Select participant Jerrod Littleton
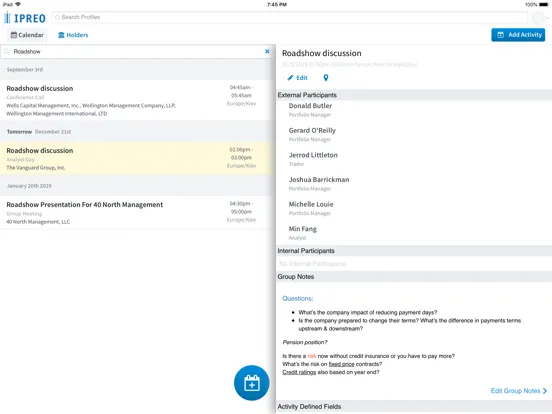Screen dimensions: 552x414 click(x=313, y=155)
